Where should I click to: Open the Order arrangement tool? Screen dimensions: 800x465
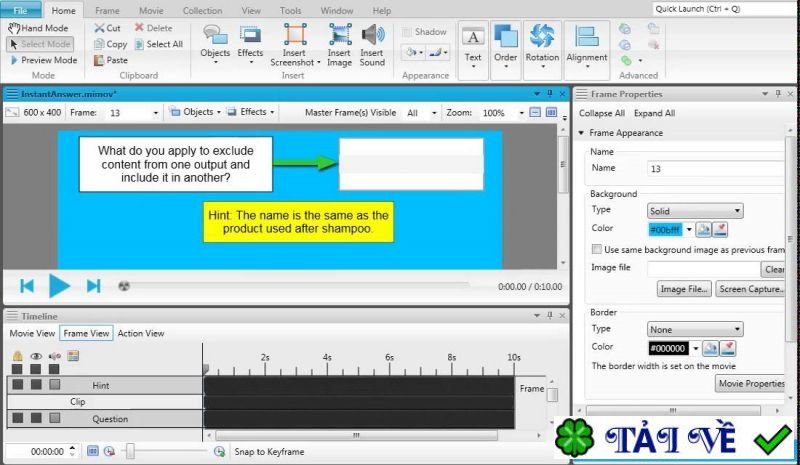[x=506, y=50]
